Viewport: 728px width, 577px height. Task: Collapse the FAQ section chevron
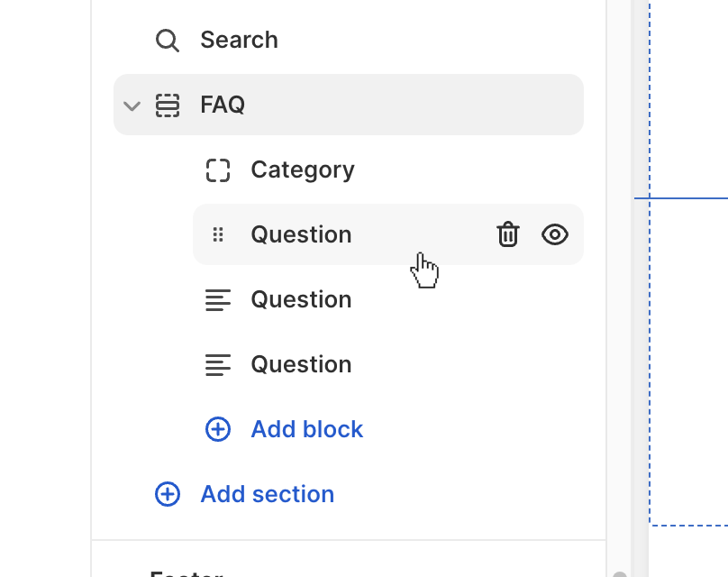click(x=132, y=105)
